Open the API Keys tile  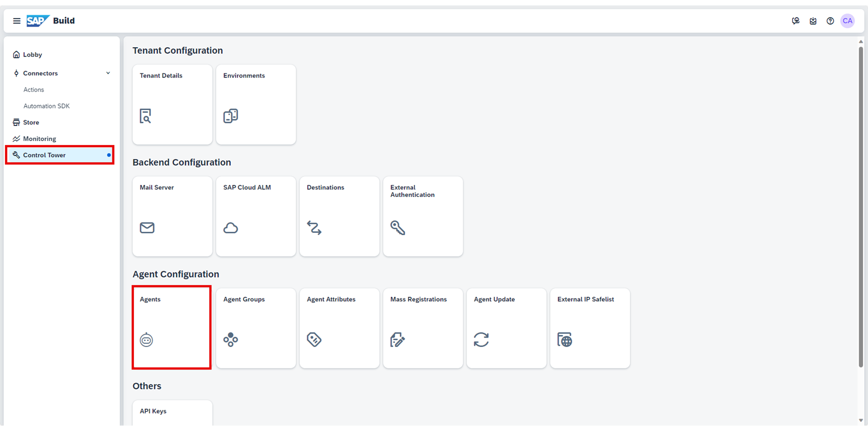pyautogui.click(x=173, y=413)
